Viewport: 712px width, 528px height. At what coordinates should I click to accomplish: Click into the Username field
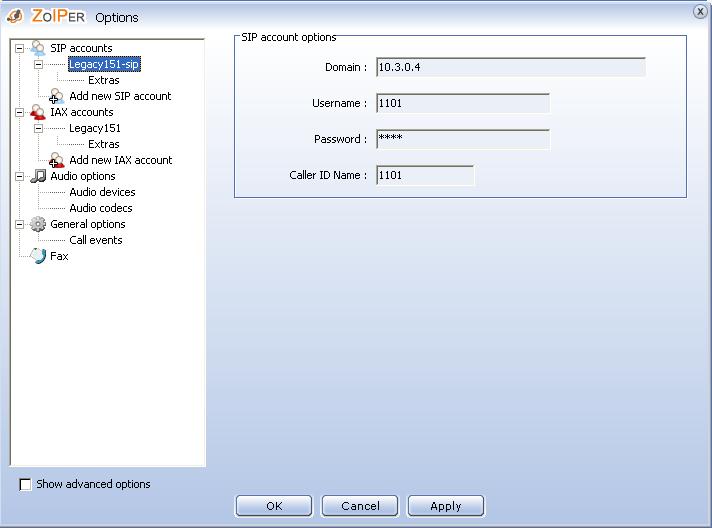(463, 103)
